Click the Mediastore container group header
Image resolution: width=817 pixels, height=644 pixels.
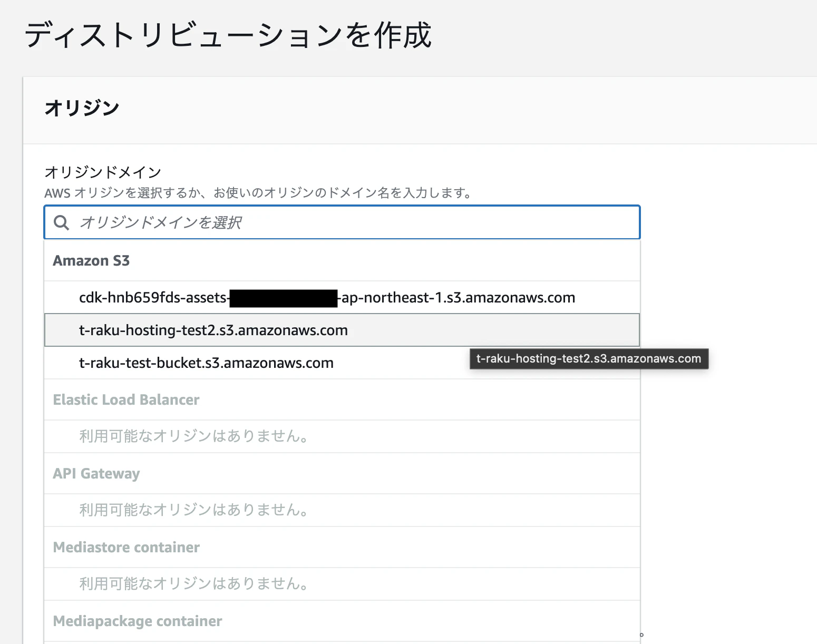(127, 548)
